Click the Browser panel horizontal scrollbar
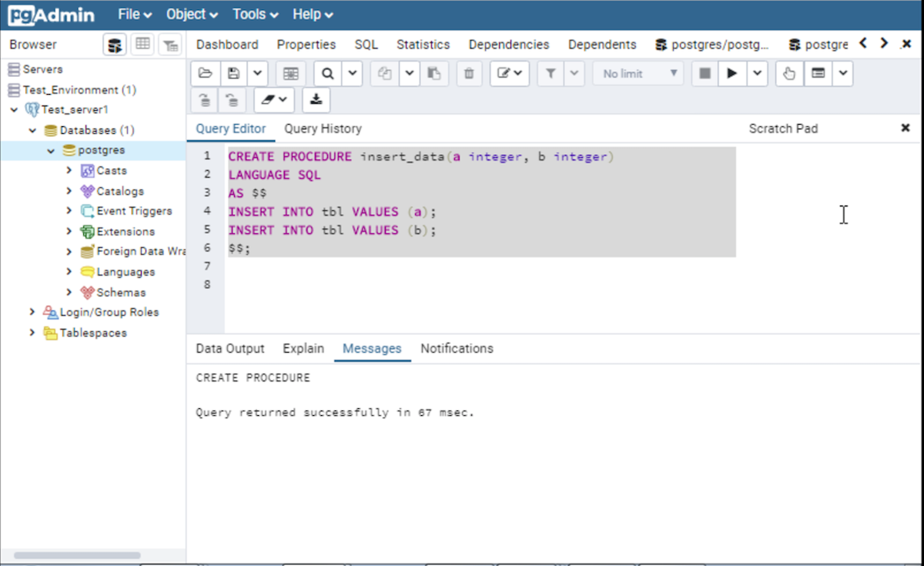924x566 pixels. (77, 555)
